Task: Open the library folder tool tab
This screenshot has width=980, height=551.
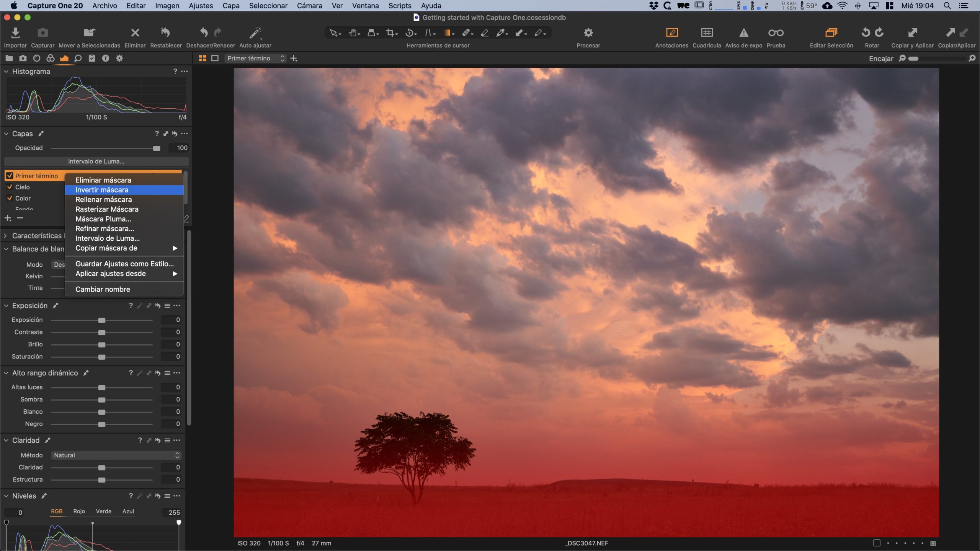Action: tap(9, 58)
